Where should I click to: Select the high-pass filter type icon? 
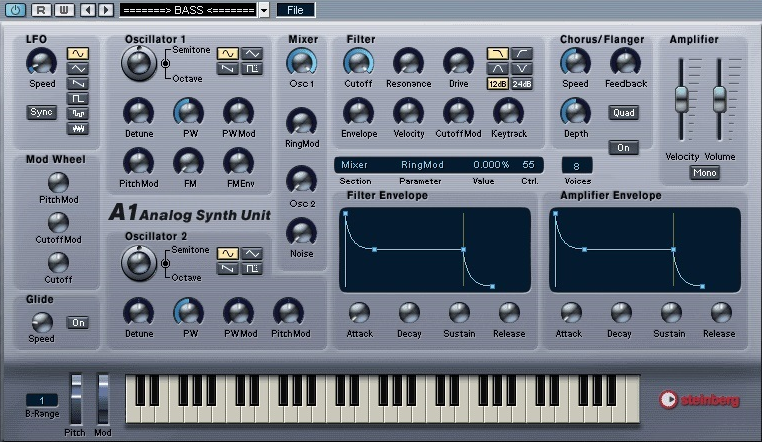(521, 53)
